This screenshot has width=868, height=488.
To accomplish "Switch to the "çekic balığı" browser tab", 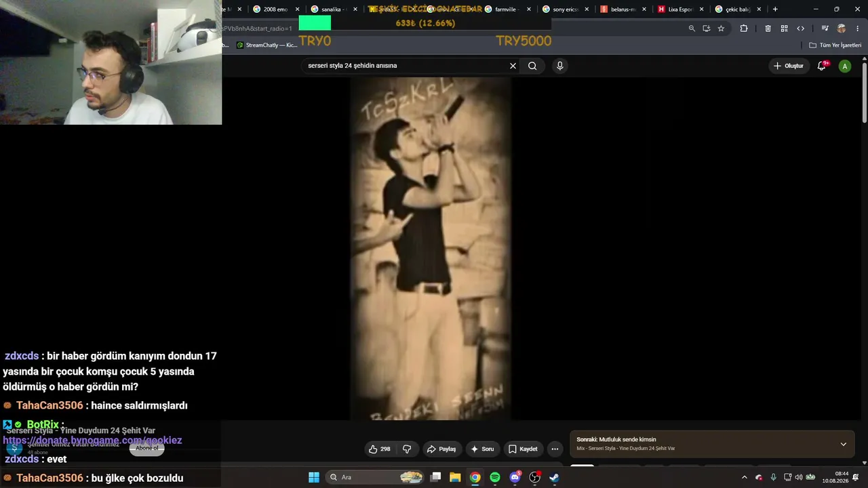I will (x=738, y=9).
